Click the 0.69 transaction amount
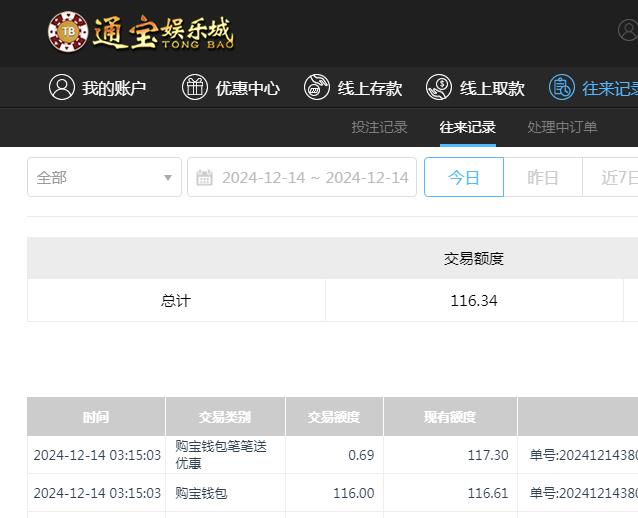Image resolution: width=638 pixels, height=518 pixels. (361, 455)
